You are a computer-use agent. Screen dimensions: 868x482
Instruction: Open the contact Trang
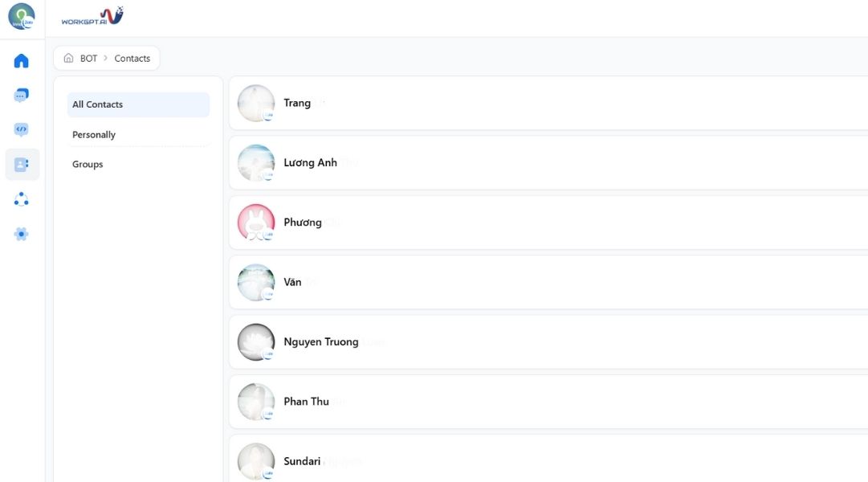(297, 102)
